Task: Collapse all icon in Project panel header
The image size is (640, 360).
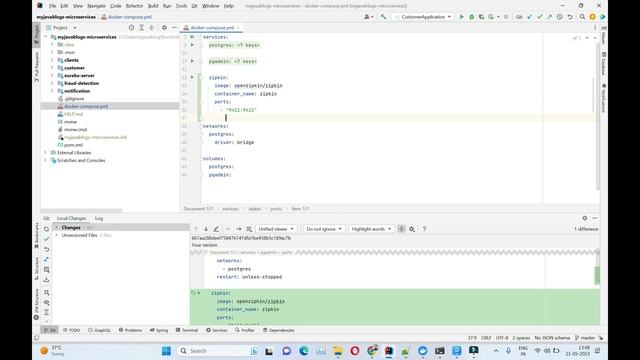Action: [151, 28]
